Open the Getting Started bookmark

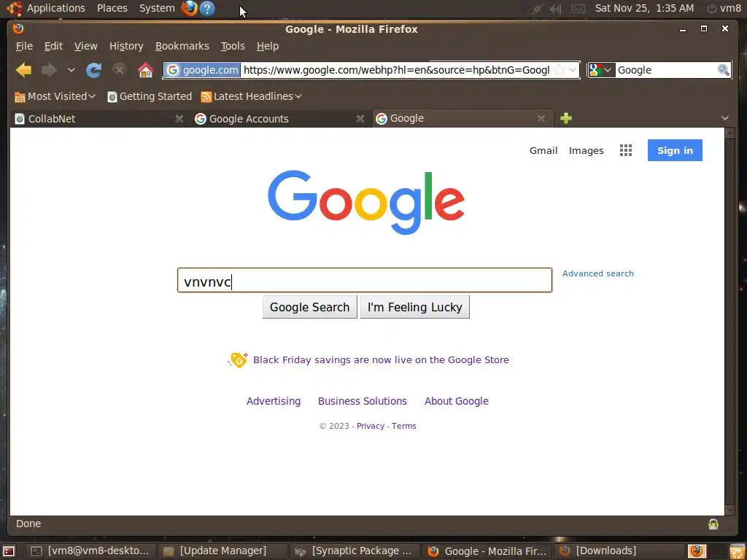pyautogui.click(x=150, y=97)
